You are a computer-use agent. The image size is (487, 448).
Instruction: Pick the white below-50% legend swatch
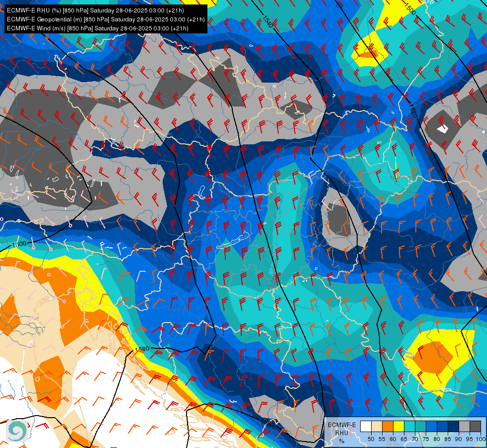pos(366,426)
